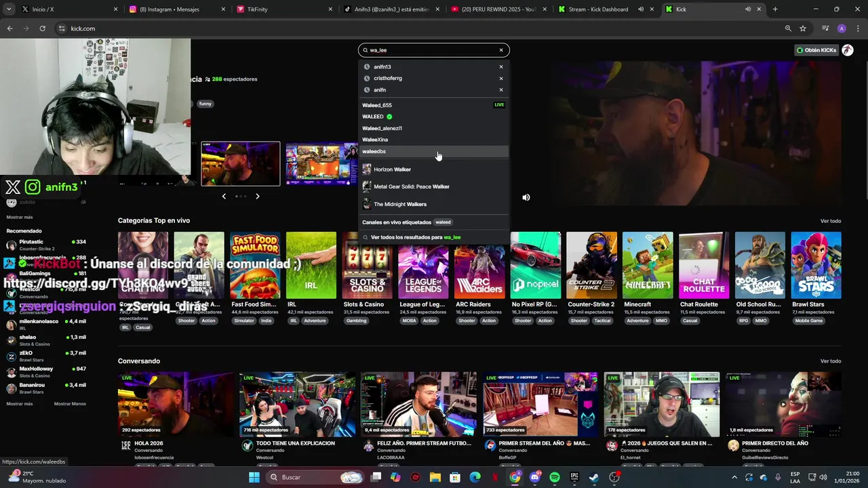This screenshot has width=868, height=488.
Task: Click Obtén KICKs button
Action: pyautogui.click(x=816, y=50)
